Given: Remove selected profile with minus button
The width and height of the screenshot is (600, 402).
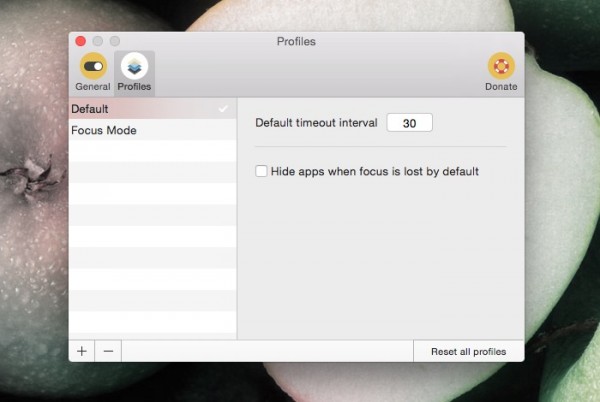Looking at the screenshot, I should (108, 351).
